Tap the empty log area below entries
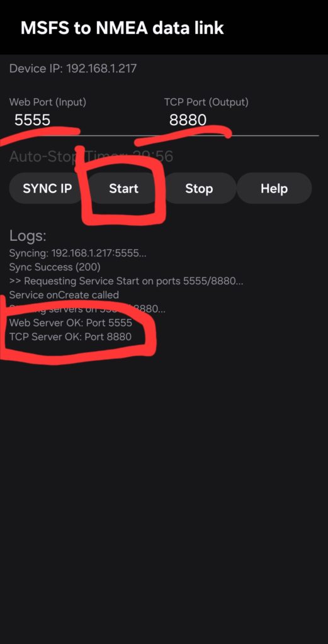Image resolution: width=328 pixels, height=644 pixels. pyautogui.click(x=164, y=493)
